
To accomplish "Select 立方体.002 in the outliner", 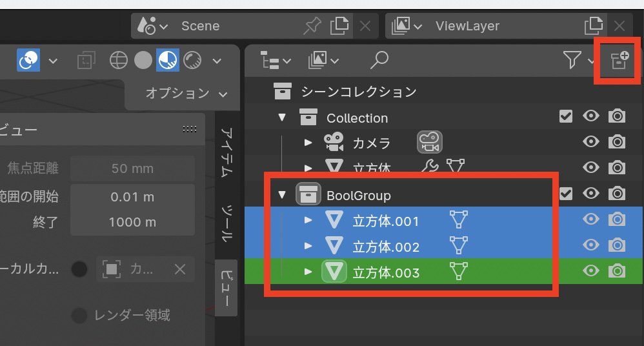I will 385,247.
